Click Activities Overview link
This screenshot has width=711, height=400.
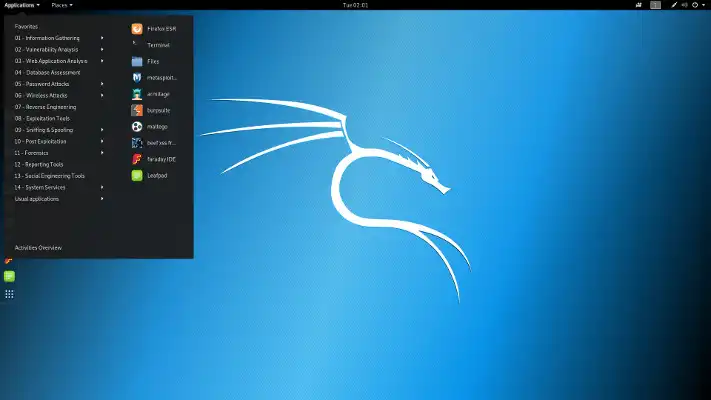(x=38, y=247)
